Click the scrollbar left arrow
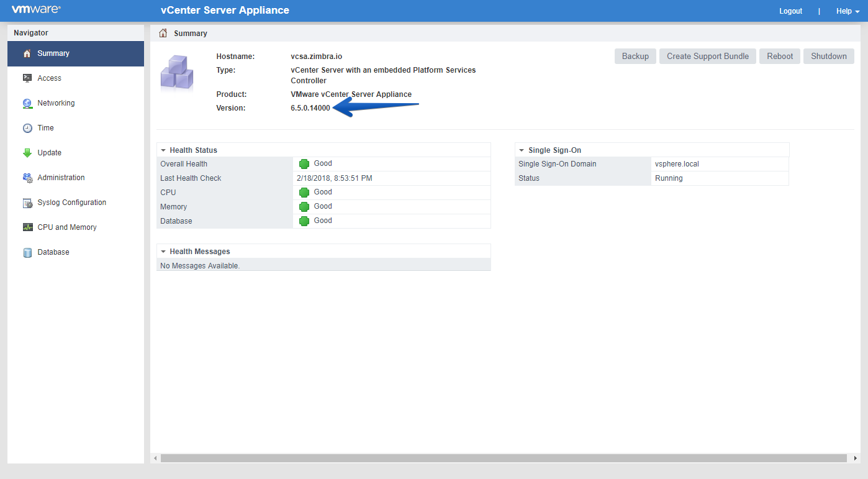Screen dimensions: 868x479 [x=155, y=458]
